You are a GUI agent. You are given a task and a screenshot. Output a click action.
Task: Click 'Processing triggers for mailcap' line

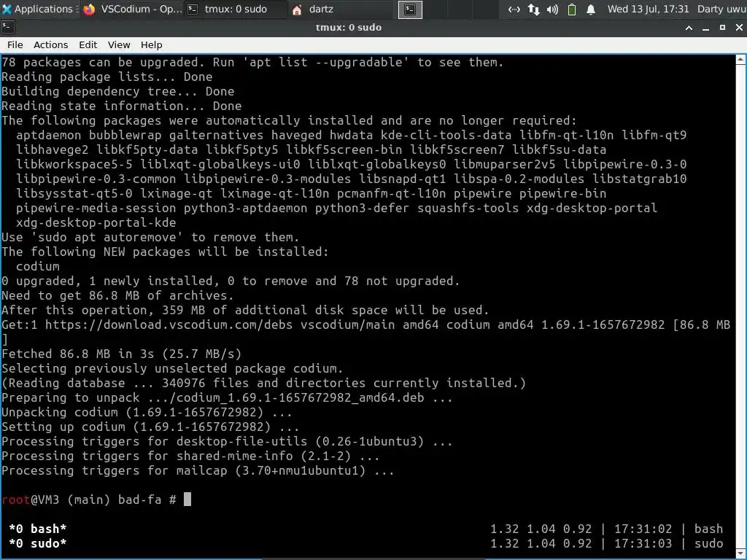(198, 470)
